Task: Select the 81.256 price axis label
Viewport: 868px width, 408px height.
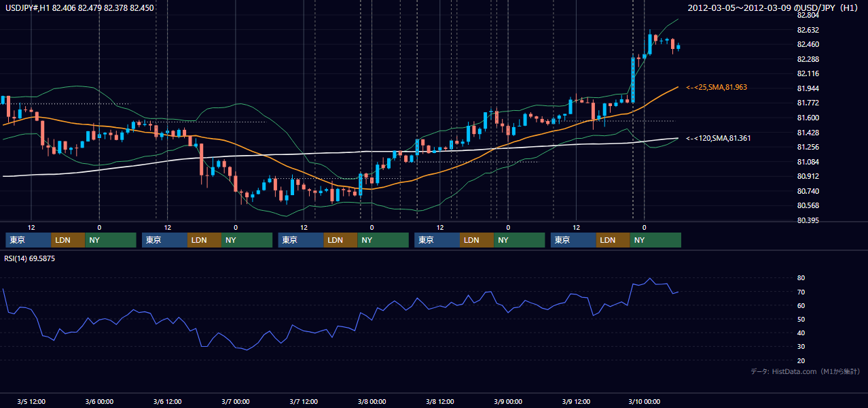Action: (x=808, y=147)
